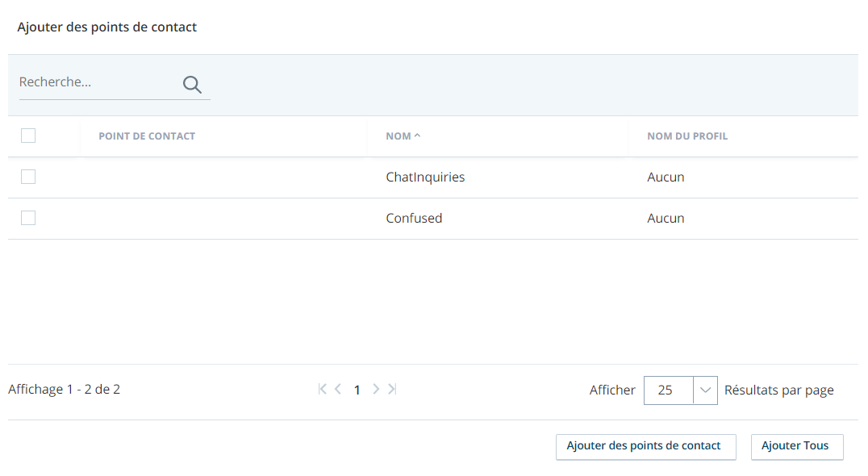The image size is (868, 476).
Task: Open the results per page dropdown arrow
Action: tap(705, 390)
